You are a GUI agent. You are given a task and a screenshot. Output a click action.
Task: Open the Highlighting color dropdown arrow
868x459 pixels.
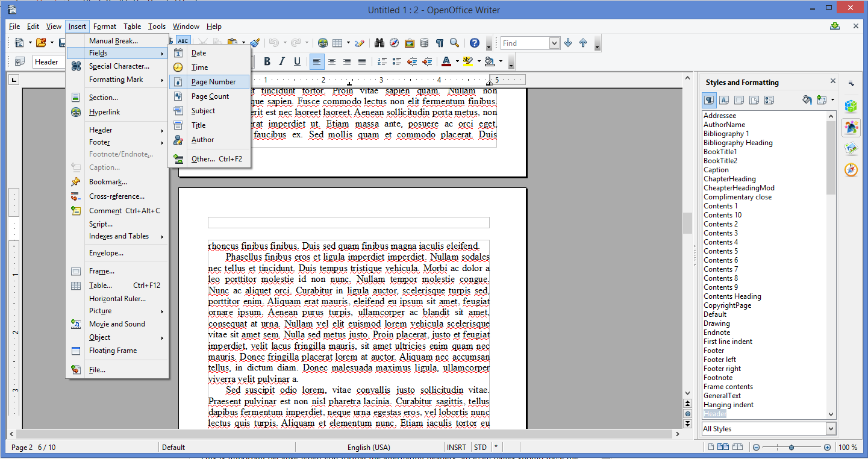coord(479,61)
